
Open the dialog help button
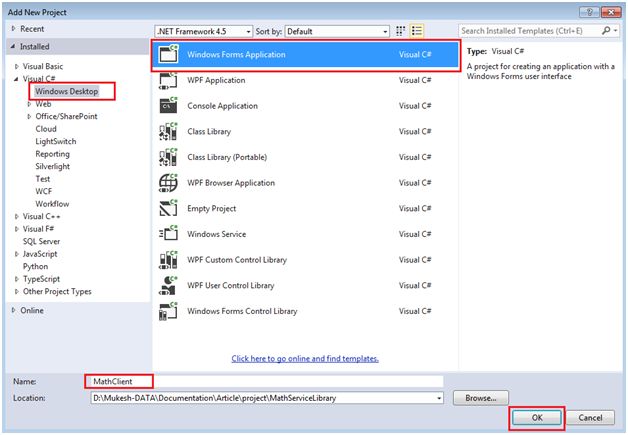[x=589, y=12]
